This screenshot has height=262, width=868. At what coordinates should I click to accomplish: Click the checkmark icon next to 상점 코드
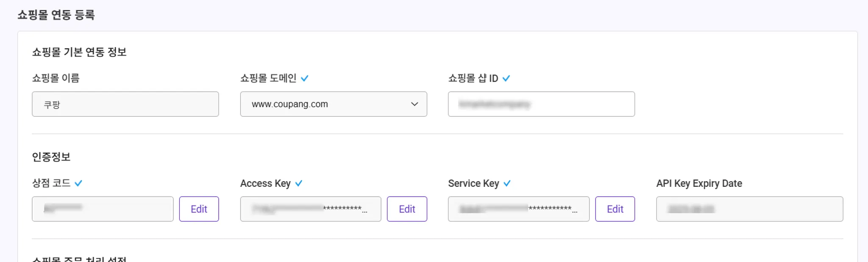(x=78, y=183)
